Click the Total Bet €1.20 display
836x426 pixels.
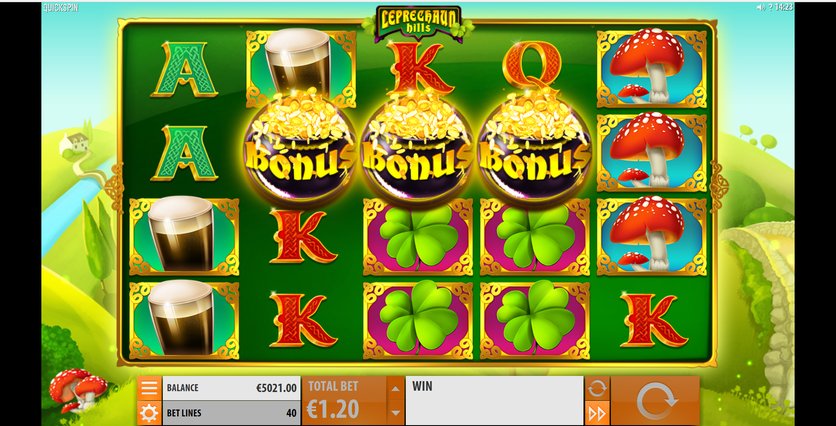(x=344, y=401)
